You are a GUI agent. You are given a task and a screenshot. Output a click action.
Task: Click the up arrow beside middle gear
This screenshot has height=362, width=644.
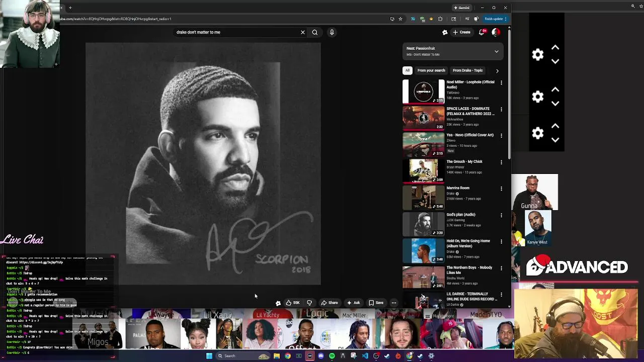pos(555,89)
